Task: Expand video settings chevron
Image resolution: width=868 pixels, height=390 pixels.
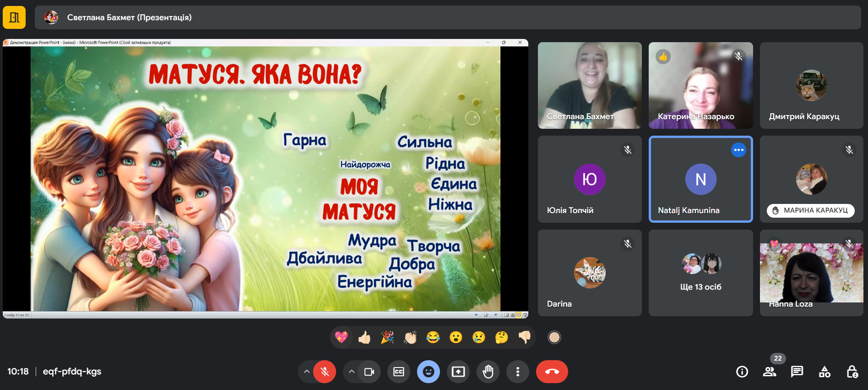Action: tap(351, 372)
